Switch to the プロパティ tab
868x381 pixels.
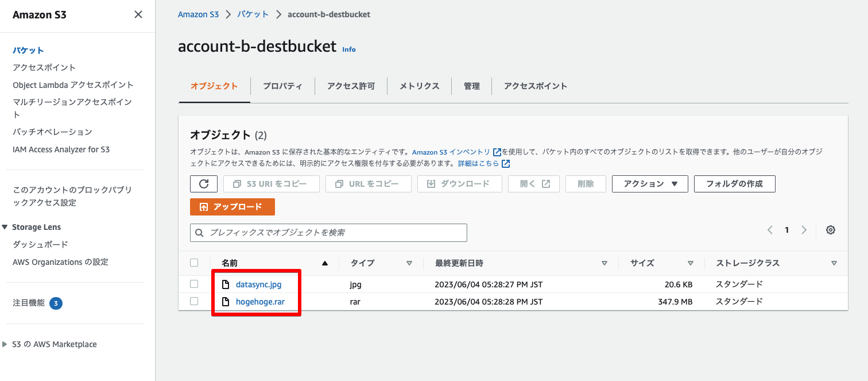pyautogui.click(x=282, y=86)
